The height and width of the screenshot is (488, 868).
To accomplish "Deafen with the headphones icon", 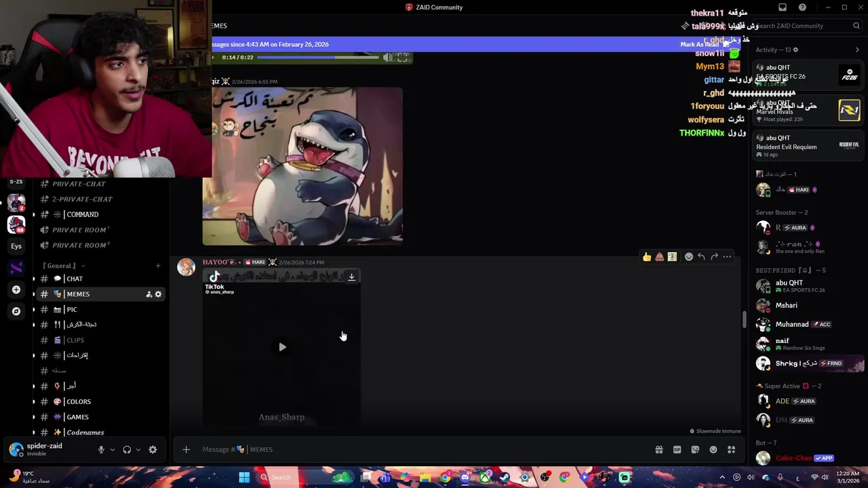I will tap(127, 449).
